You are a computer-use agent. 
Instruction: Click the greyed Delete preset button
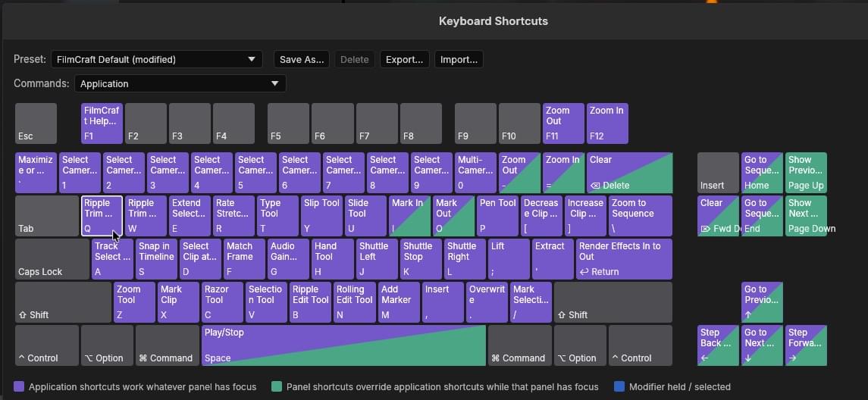coord(354,59)
